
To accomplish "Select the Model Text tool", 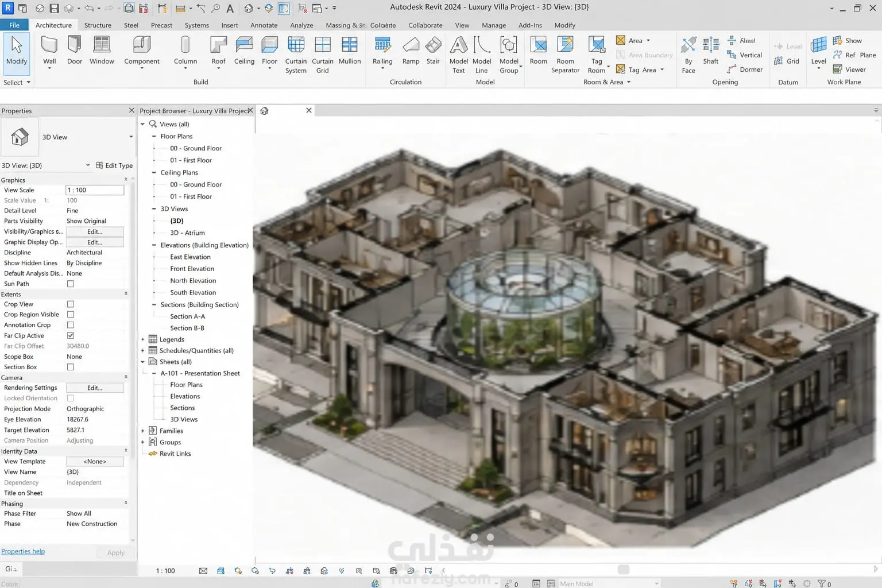I will point(458,55).
